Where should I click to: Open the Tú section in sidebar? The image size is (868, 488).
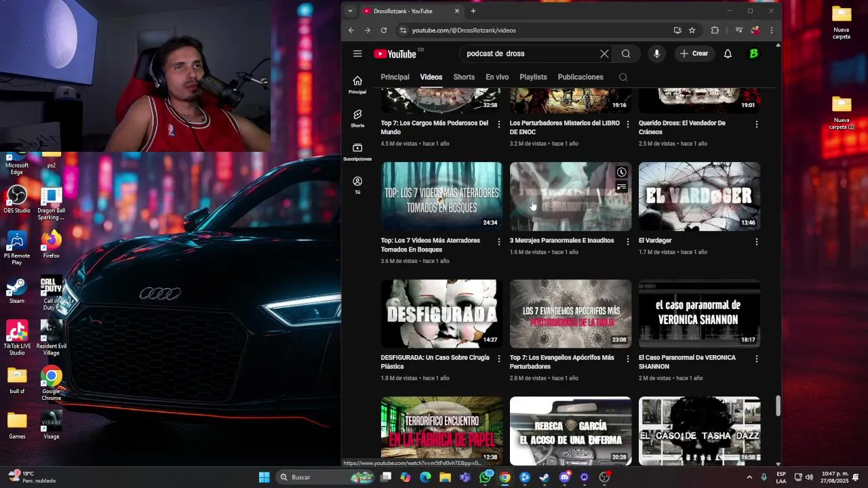point(357,185)
